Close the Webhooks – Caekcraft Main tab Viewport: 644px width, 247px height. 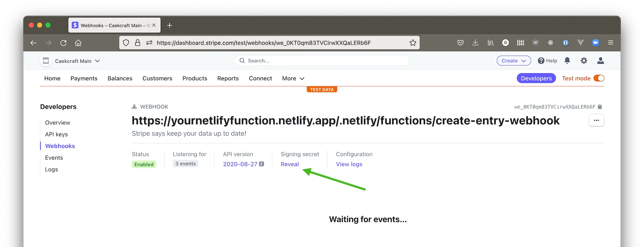[154, 25]
